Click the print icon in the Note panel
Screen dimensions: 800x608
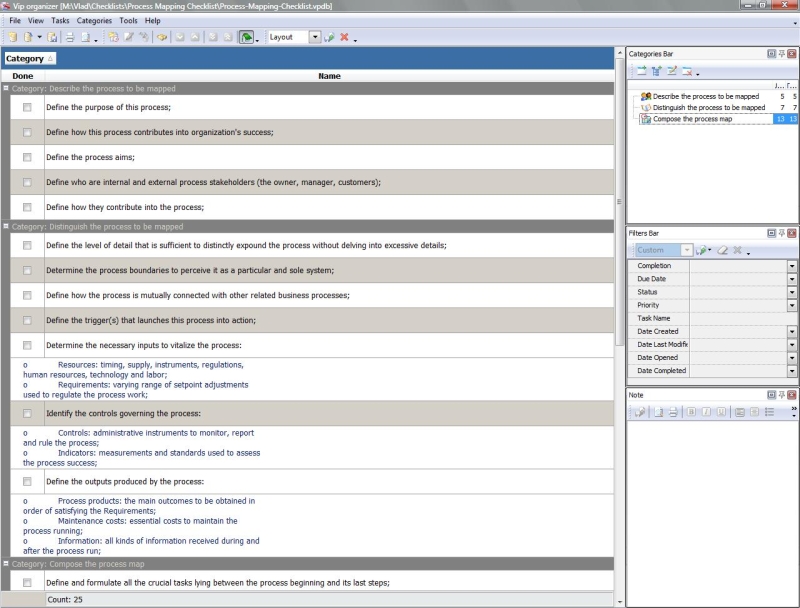coord(673,412)
